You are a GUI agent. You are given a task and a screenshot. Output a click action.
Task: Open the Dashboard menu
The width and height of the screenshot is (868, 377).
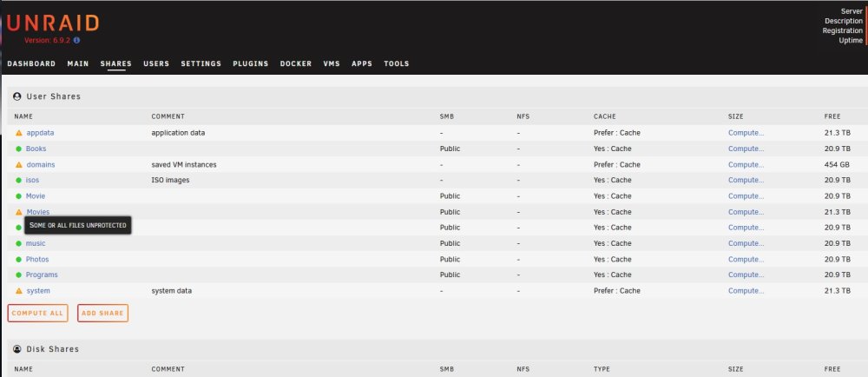coord(31,63)
